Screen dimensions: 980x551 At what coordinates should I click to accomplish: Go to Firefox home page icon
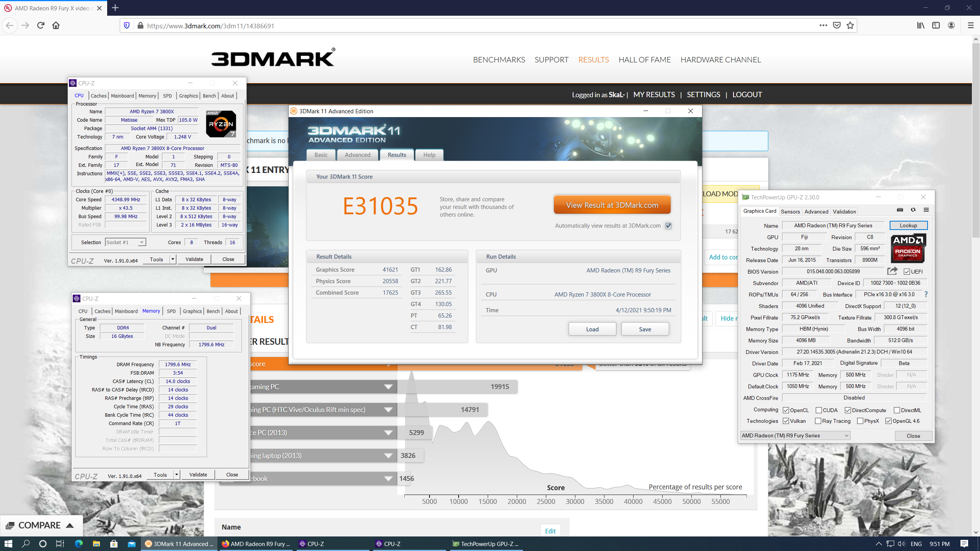click(56, 26)
